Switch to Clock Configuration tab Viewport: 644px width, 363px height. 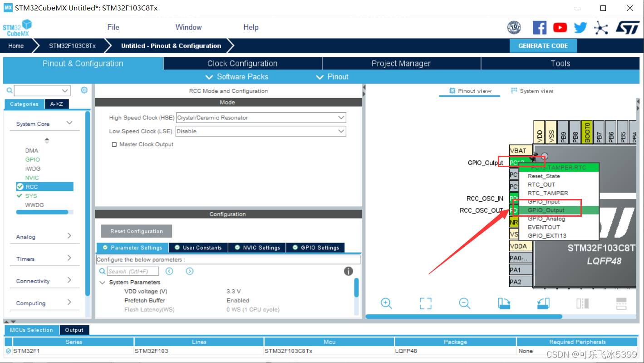(x=242, y=64)
